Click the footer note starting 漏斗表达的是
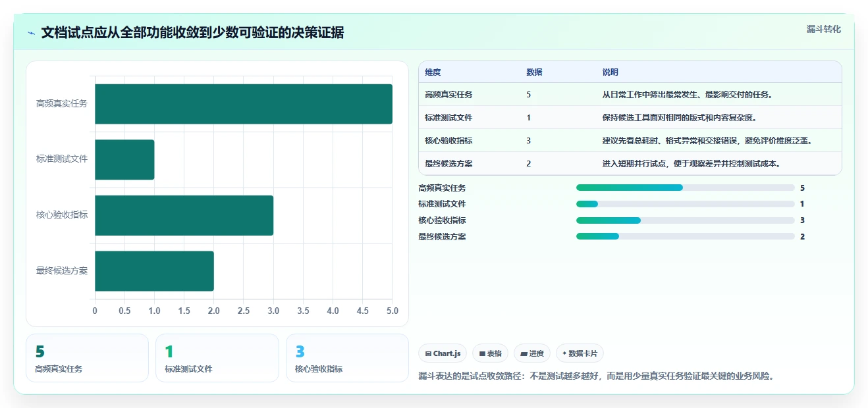The height and width of the screenshot is (408, 868). pyautogui.click(x=596, y=376)
